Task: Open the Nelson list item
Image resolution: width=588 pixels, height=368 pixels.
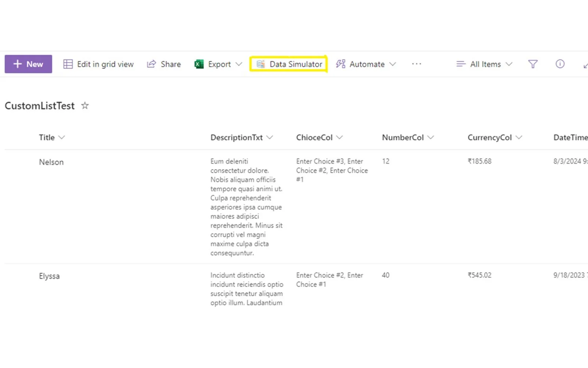Action: pyautogui.click(x=51, y=162)
